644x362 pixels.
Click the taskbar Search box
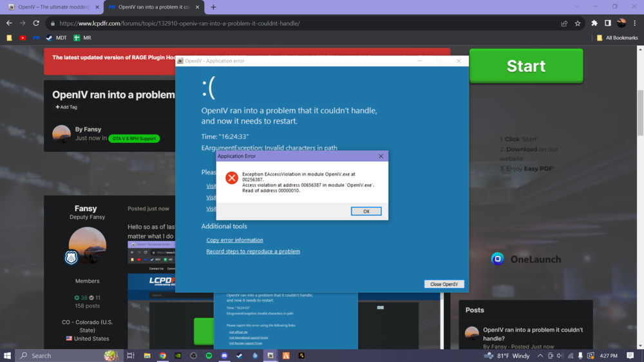[x=69, y=356]
